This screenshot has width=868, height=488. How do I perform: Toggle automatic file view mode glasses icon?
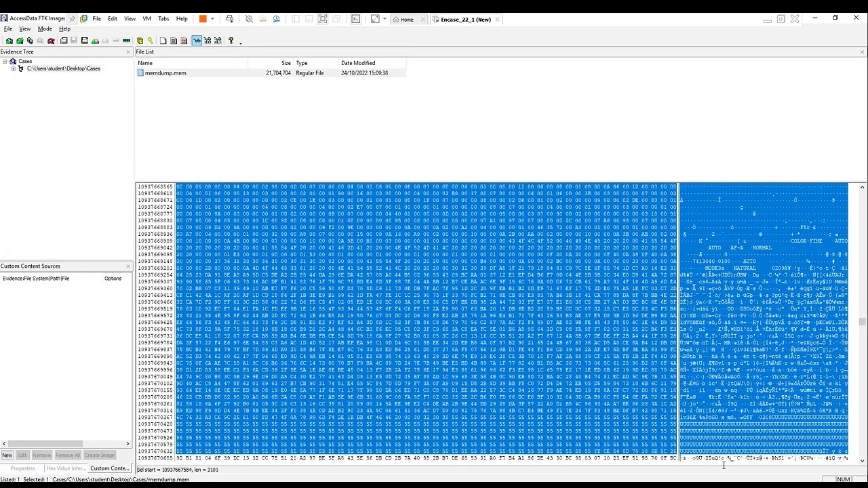pyautogui.click(x=197, y=41)
